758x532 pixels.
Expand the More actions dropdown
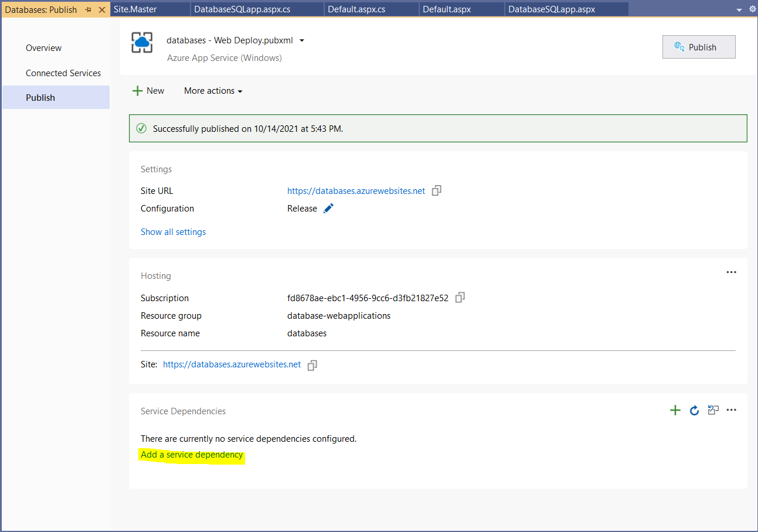pyautogui.click(x=213, y=91)
